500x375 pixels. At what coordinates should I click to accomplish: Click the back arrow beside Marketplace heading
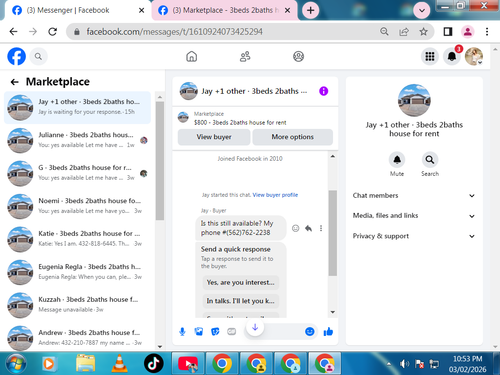coord(14,82)
